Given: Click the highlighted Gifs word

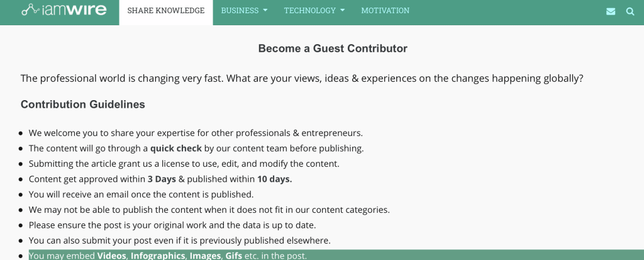Looking at the screenshot, I should [234, 256].
